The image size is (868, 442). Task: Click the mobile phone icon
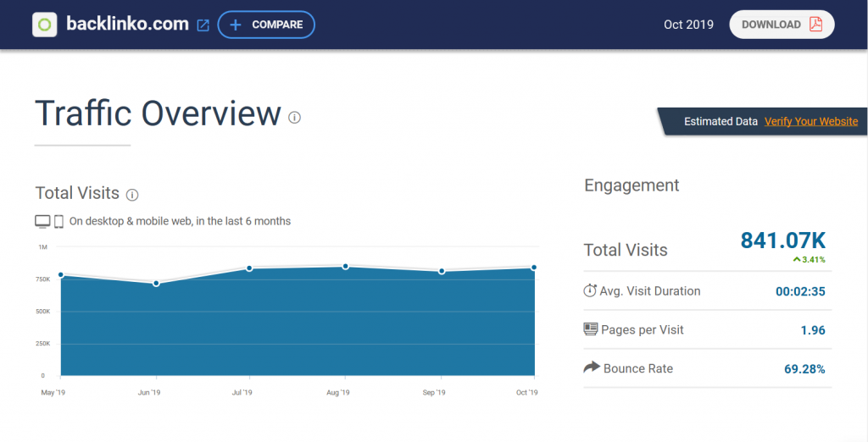coord(58,222)
